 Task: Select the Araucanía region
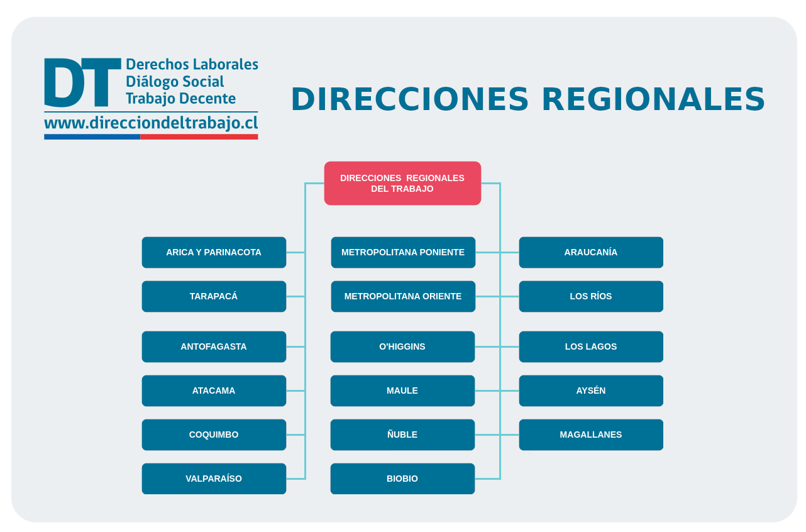[x=591, y=252]
